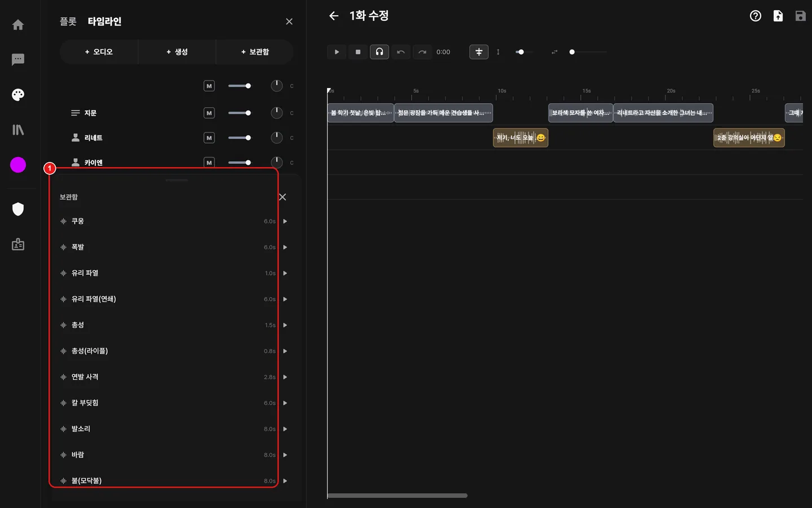
Task: Open the + 보관함 button
Action: pyautogui.click(x=255, y=52)
